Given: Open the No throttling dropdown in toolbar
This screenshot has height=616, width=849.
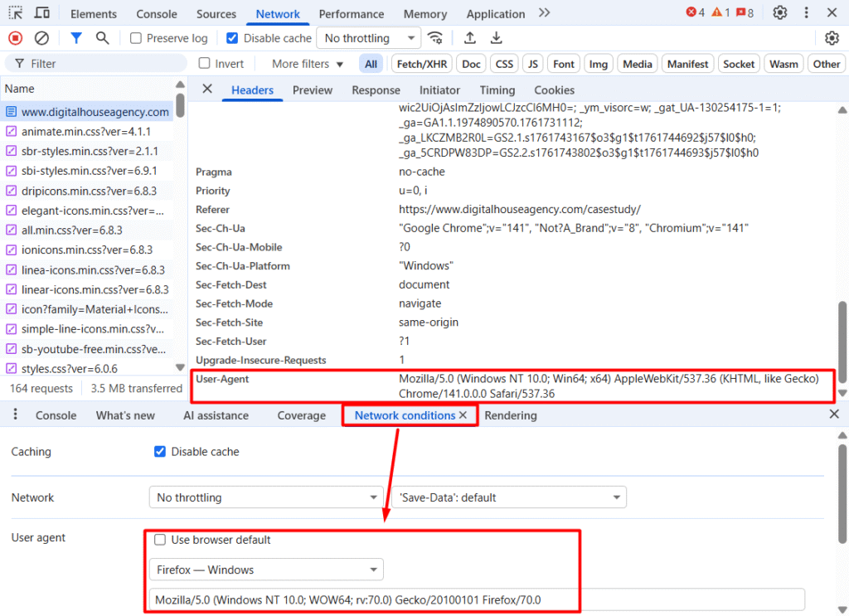Looking at the screenshot, I should 369,38.
